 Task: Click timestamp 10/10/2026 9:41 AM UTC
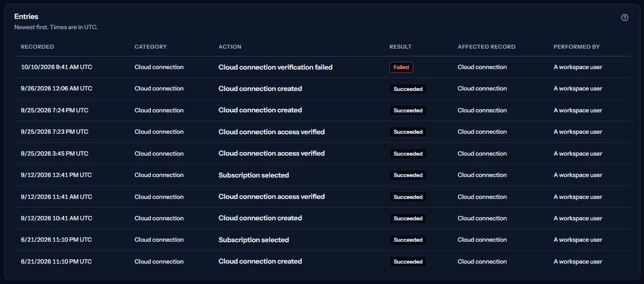(56, 67)
